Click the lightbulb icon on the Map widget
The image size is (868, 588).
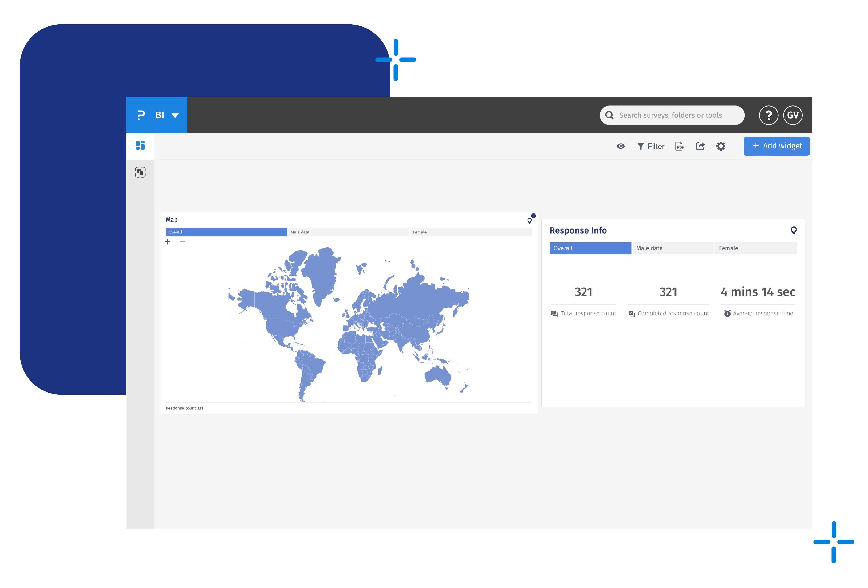[x=530, y=220]
